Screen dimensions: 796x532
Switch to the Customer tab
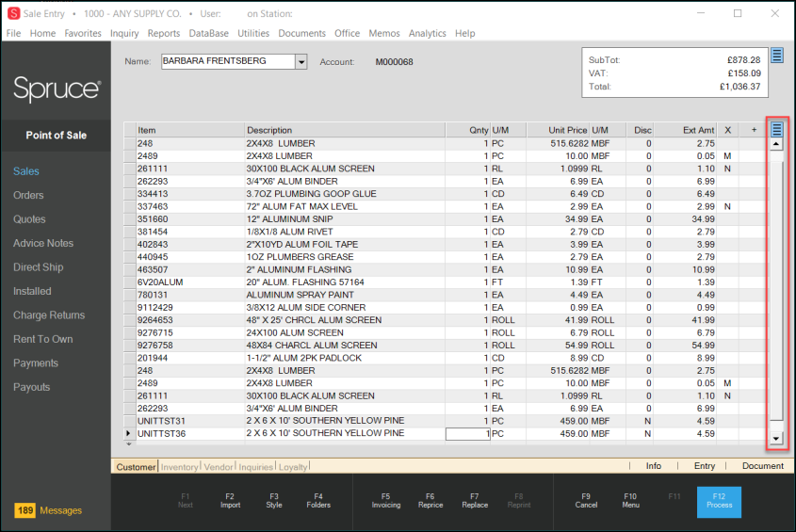[x=136, y=466]
